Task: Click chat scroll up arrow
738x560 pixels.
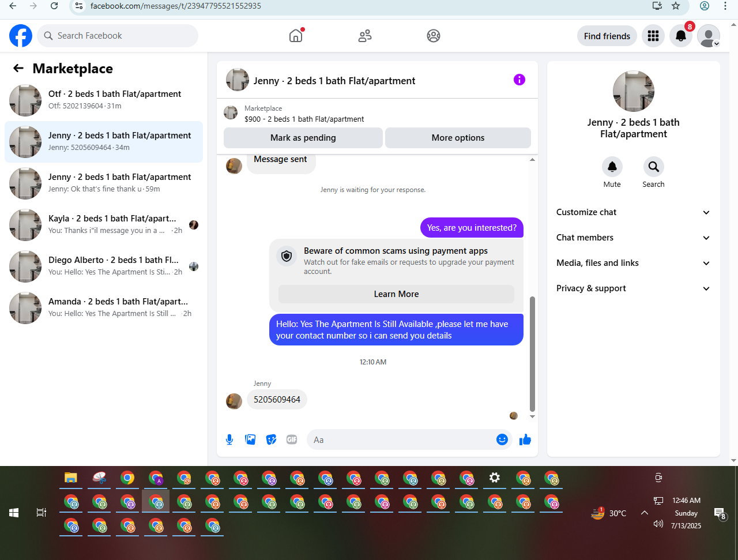Action: [x=532, y=159]
